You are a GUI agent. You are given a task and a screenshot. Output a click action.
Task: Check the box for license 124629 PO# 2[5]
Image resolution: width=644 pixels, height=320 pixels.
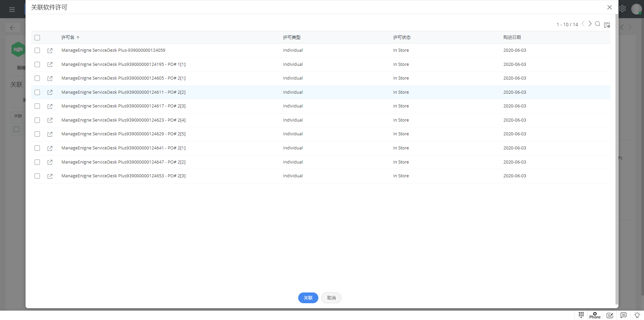tap(37, 134)
